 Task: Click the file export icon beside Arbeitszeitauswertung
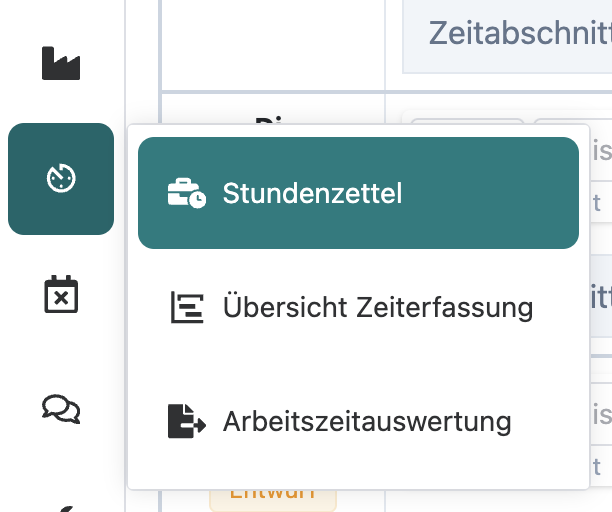pyautogui.click(x=187, y=422)
